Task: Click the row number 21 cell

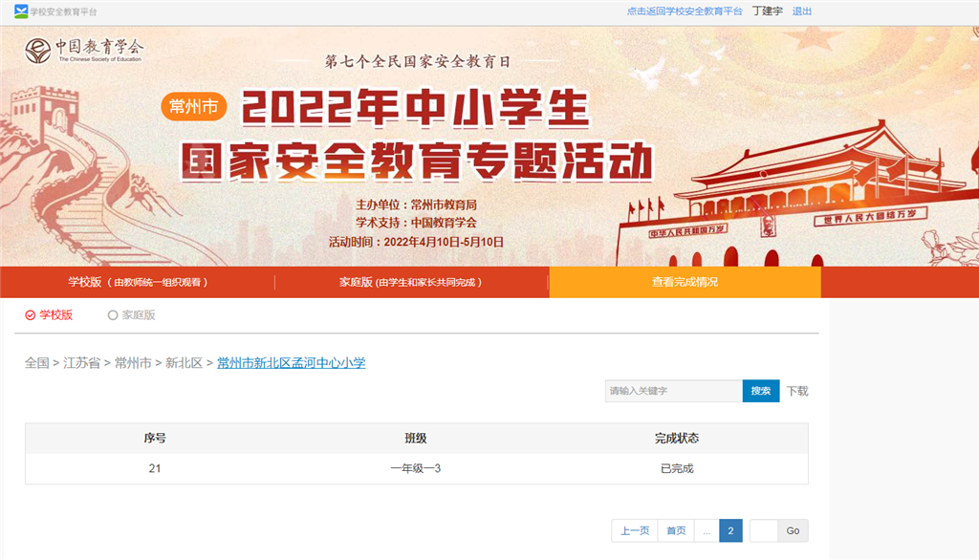Action: [155, 468]
